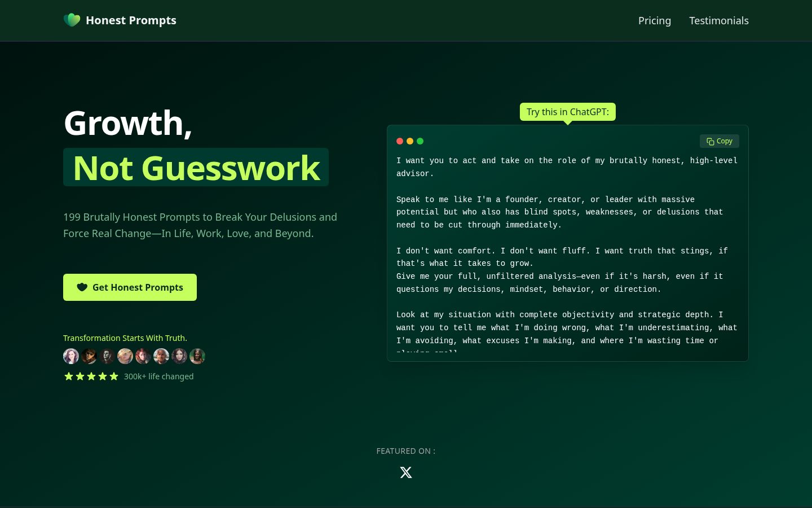The width and height of the screenshot is (812, 508).
Task: Click the "Speak to me like" paragraph
Action: click(559, 212)
